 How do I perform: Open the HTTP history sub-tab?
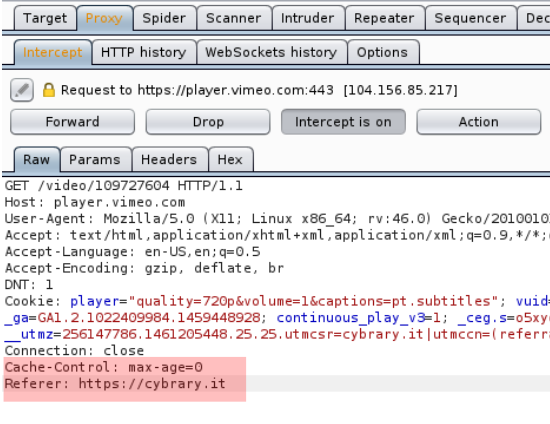point(143,53)
